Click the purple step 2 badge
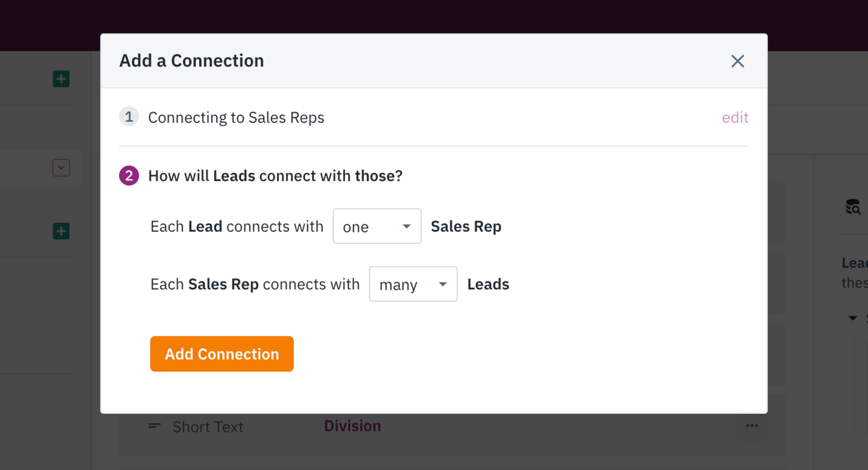Image resolution: width=868 pixels, height=470 pixels. tap(128, 175)
